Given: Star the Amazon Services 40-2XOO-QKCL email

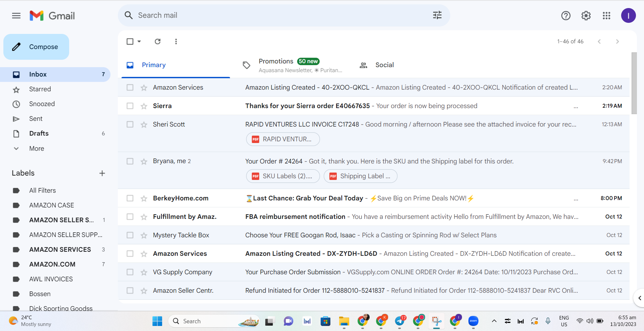Looking at the screenshot, I should point(144,88).
